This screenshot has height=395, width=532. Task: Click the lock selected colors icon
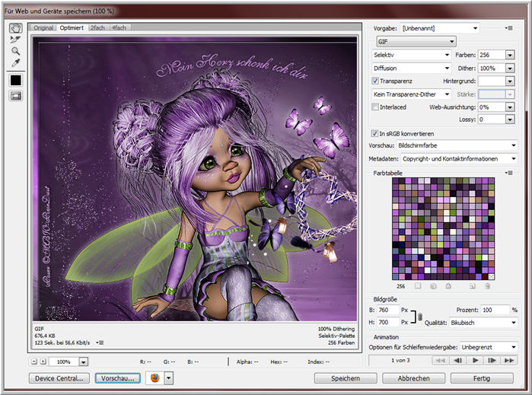448,286
